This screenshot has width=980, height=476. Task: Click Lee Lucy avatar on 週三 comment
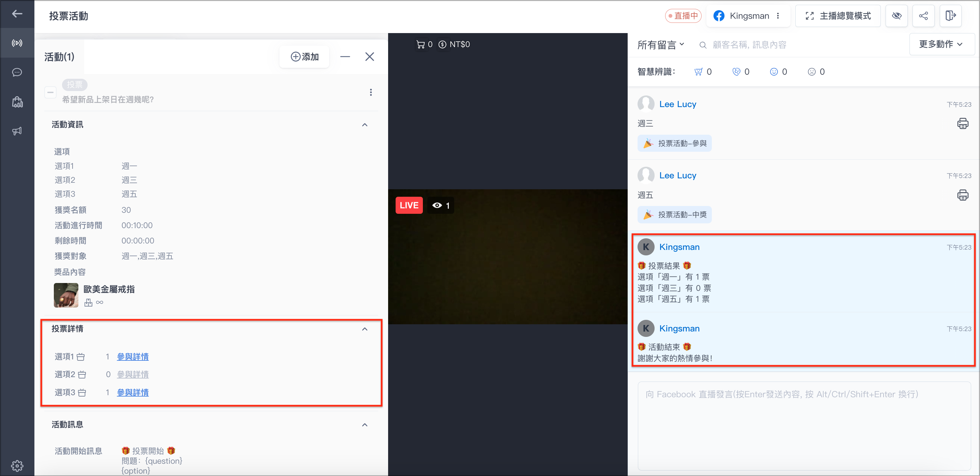646,104
